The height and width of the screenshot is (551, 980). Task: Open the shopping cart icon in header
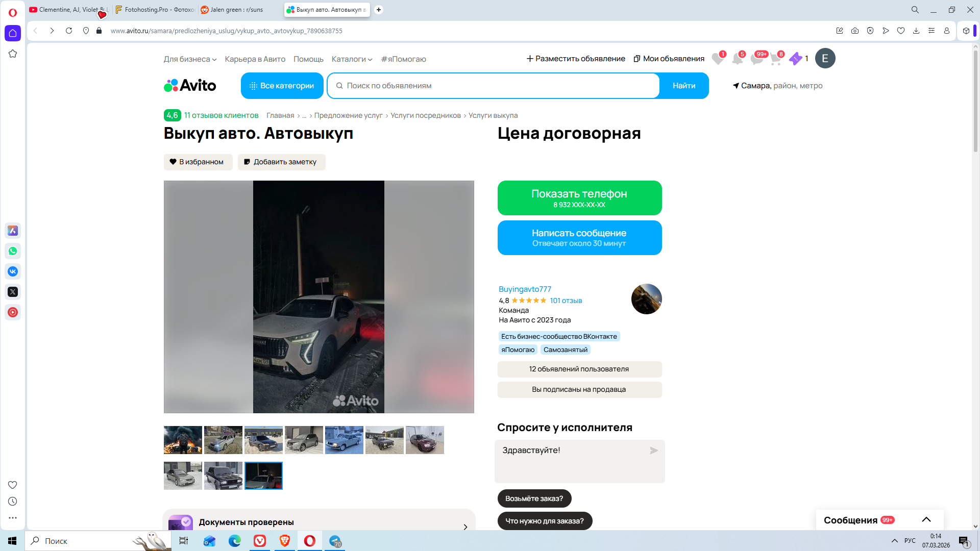(x=775, y=59)
